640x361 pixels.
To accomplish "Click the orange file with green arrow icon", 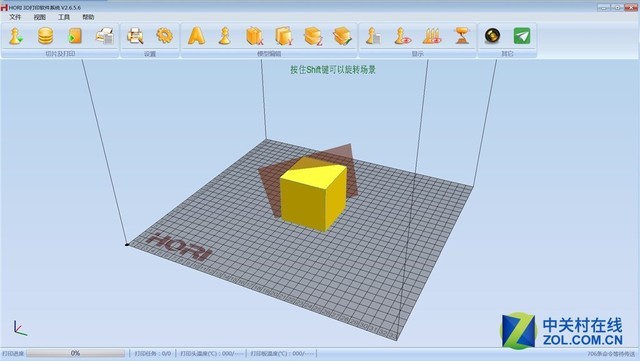I will 75,36.
